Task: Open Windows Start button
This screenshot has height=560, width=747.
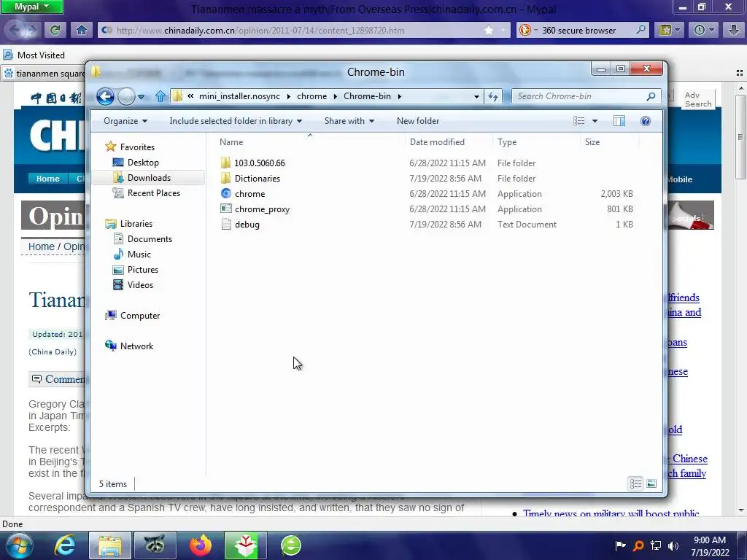Action: pos(19,545)
